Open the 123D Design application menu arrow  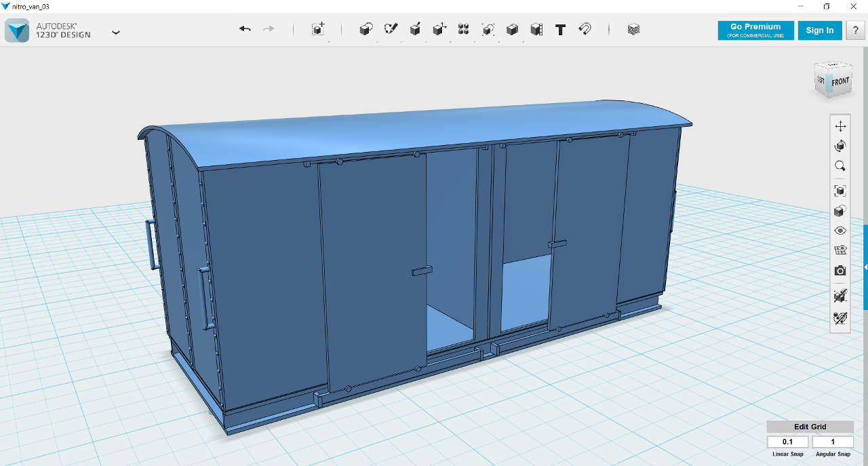(x=116, y=32)
